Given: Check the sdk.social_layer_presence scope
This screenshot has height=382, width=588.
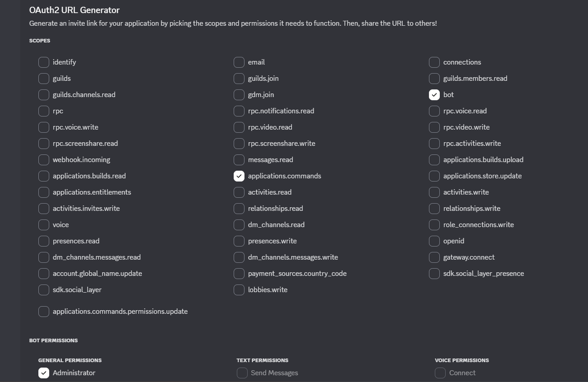Looking at the screenshot, I should [434, 273].
